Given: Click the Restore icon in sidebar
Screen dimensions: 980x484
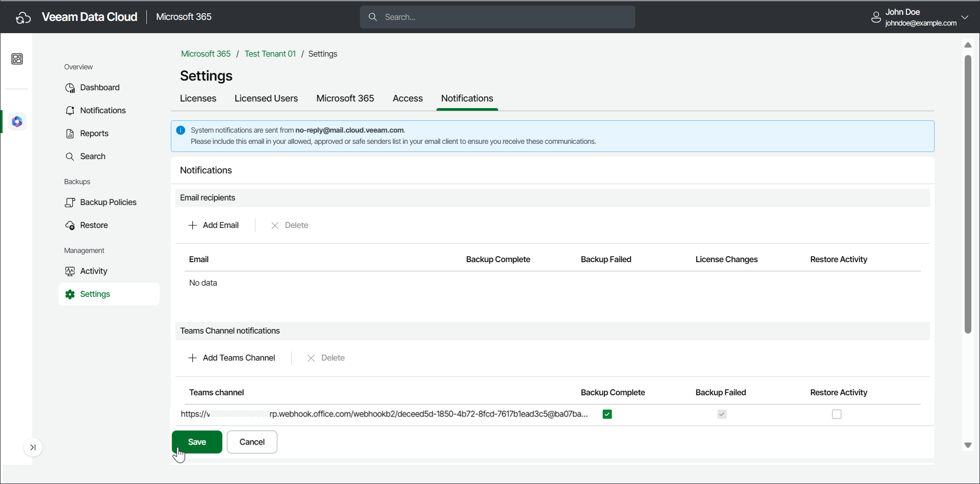Looking at the screenshot, I should pos(70,225).
